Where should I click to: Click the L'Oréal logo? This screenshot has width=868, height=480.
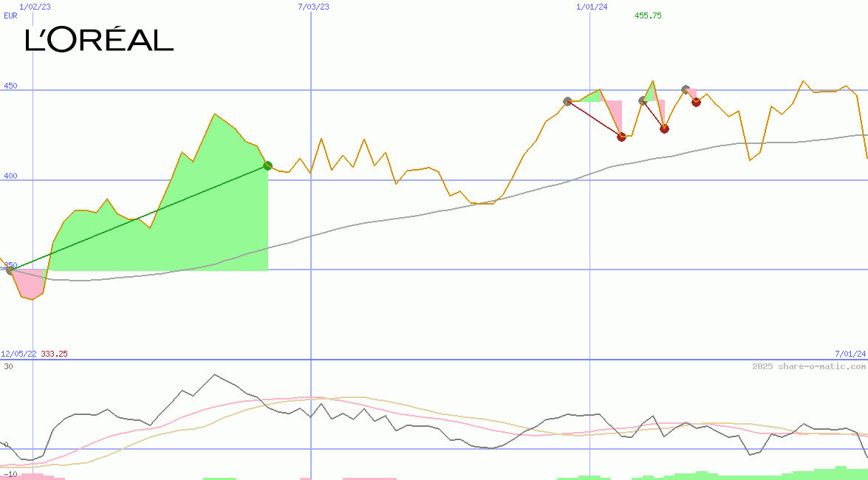(99, 40)
